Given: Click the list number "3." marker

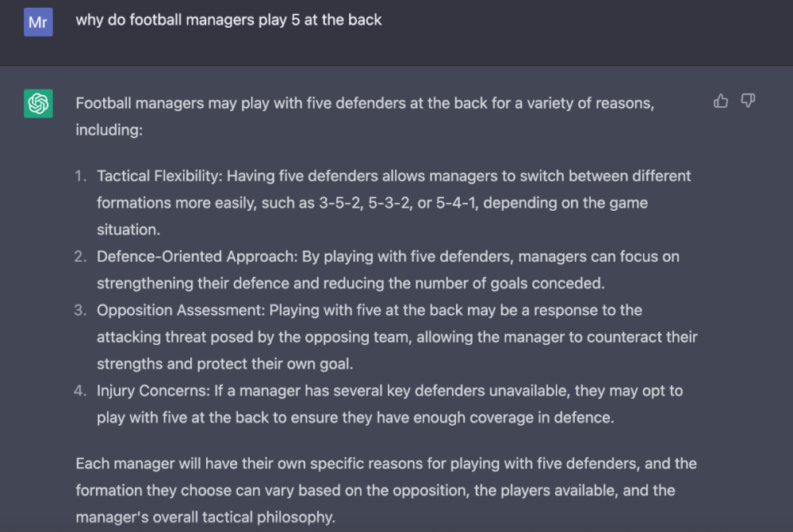Looking at the screenshot, I should point(81,310).
